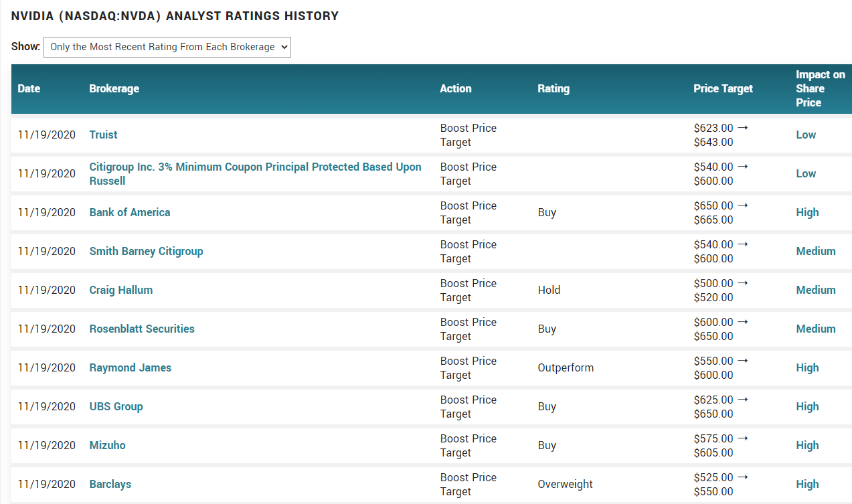
Task: Select Mizuho price target $575.00 → $605.00
Action: [721, 445]
